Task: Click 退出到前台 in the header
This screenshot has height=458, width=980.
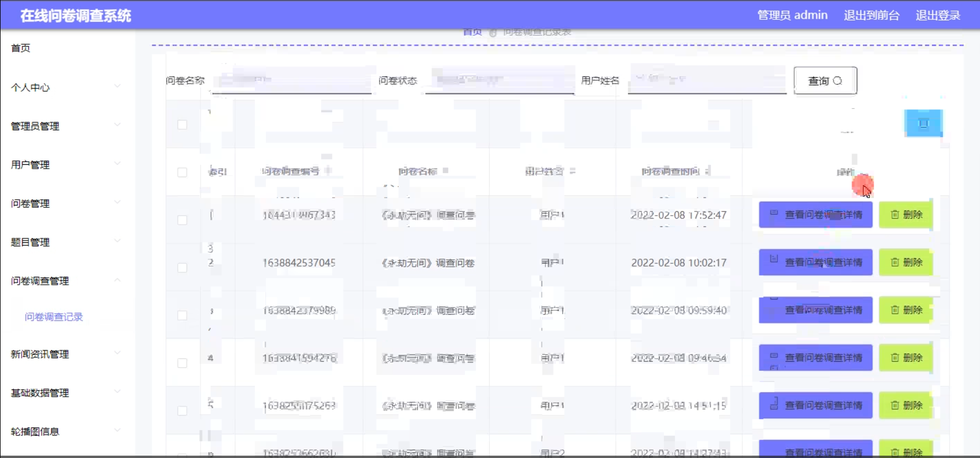Action: tap(871, 15)
